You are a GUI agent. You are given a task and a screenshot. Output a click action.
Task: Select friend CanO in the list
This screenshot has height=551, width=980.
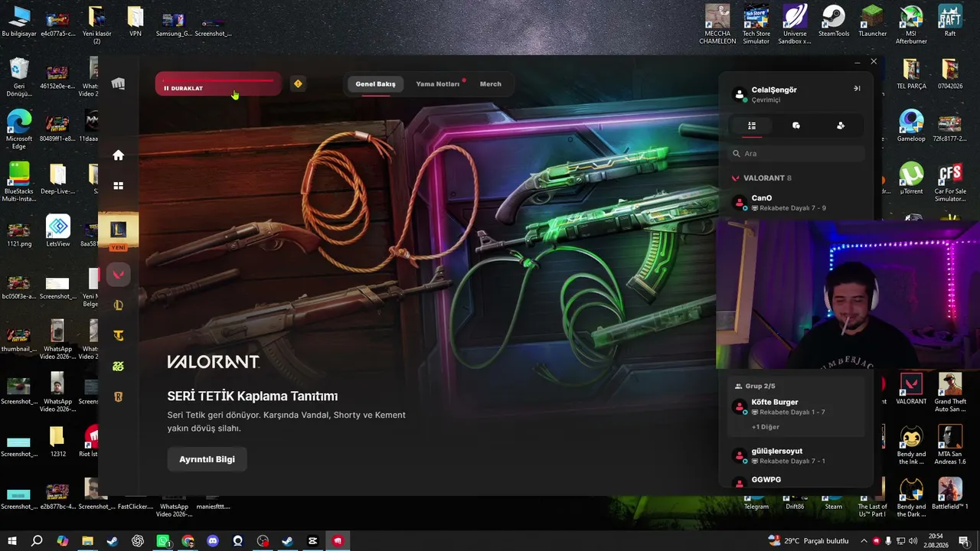[796, 203]
